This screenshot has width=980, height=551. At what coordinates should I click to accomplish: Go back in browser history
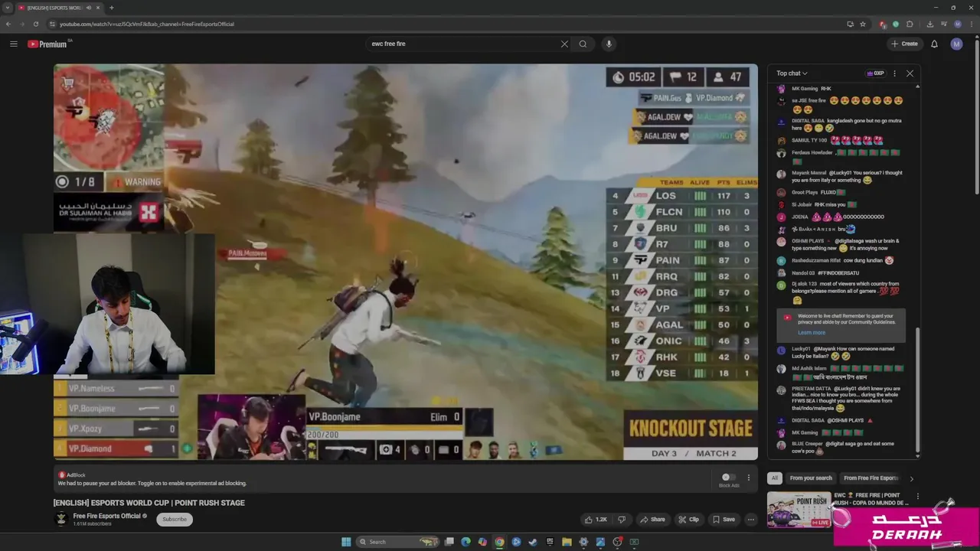(8, 24)
